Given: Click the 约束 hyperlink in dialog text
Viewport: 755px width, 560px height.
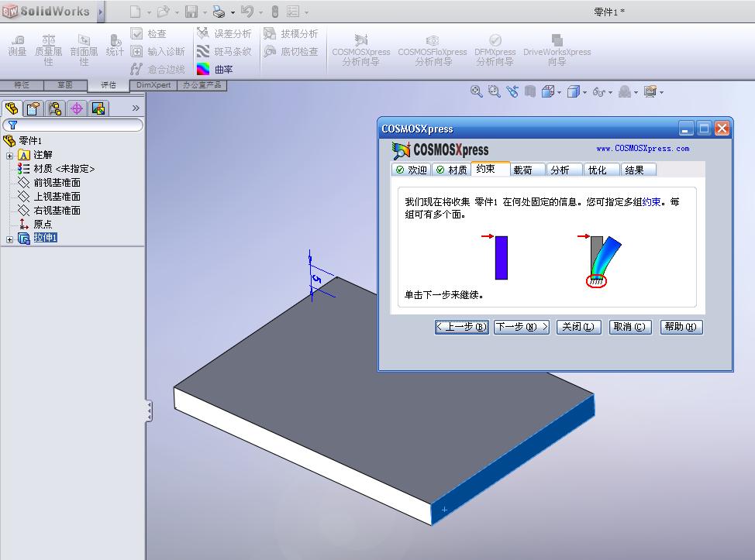Looking at the screenshot, I should (651, 202).
